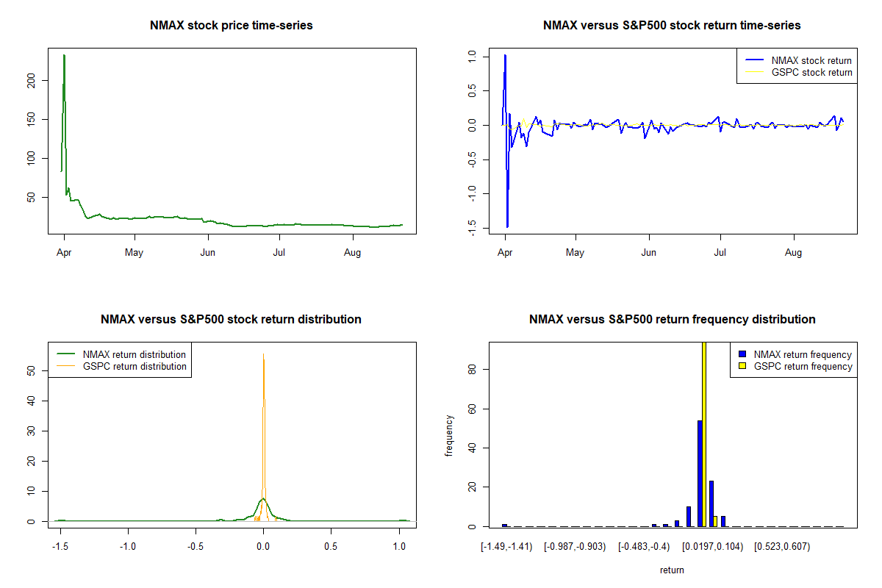This screenshot has width=882, height=588.
Task: Select the NMAX stock return legend entry
Action: point(811,60)
